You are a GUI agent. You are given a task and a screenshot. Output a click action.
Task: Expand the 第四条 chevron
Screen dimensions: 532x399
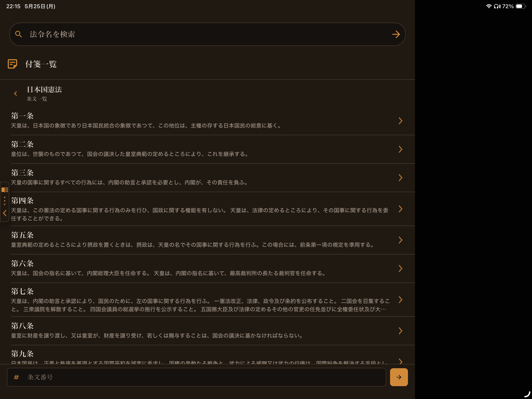400,209
